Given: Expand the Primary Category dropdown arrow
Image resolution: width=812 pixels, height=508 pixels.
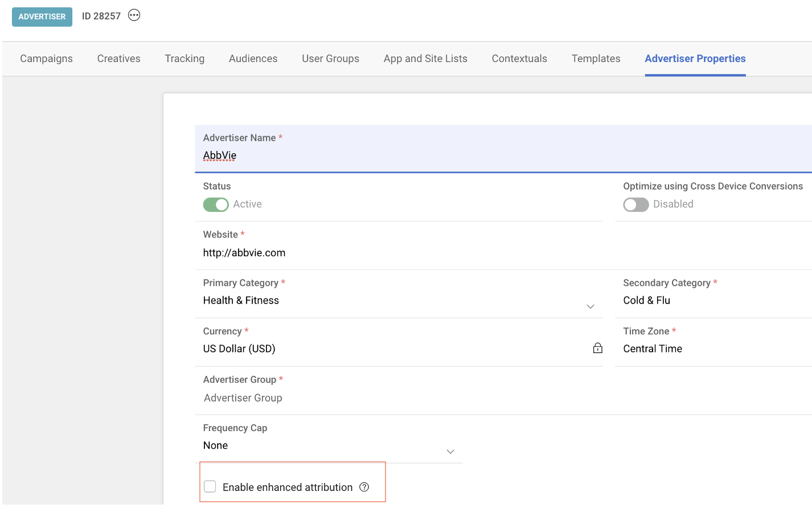Looking at the screenshot, I should click(x=590, y=306).
